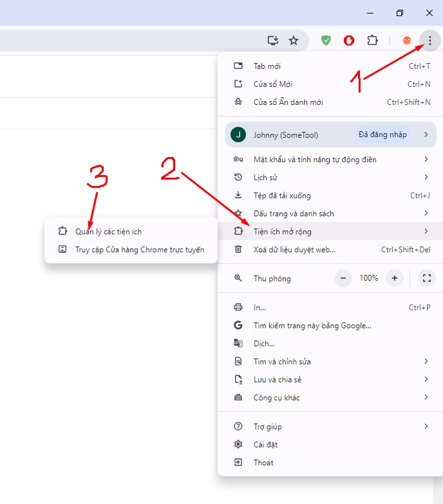The height and width of the screenshot is (504, 443).
Task: Click the orange profile avatar icon
Action: tap(407, 41)
